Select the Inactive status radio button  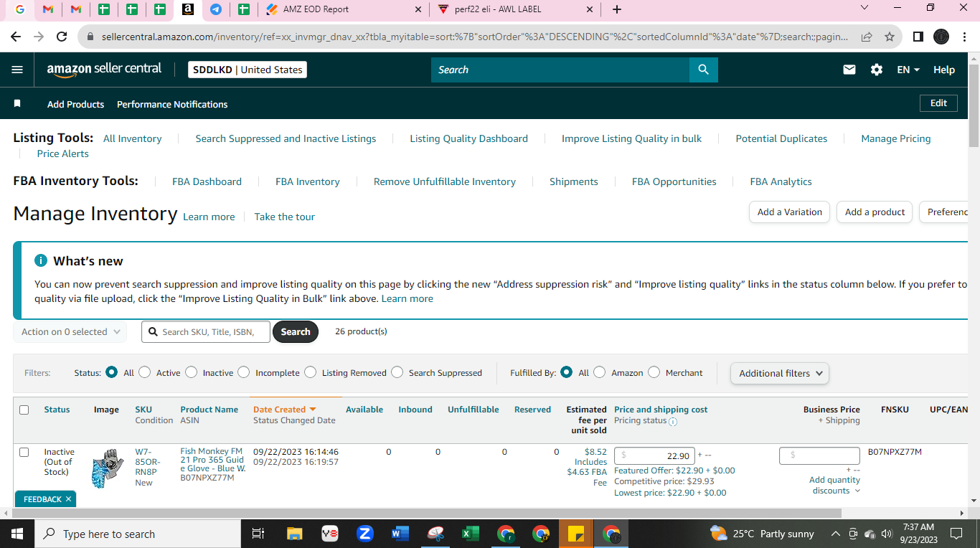191,372
